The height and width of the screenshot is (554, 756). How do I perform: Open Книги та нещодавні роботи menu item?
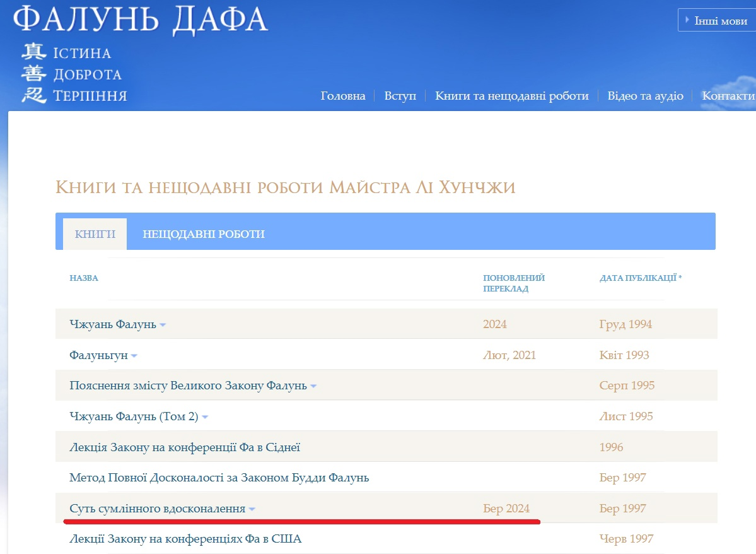(511, 95)
